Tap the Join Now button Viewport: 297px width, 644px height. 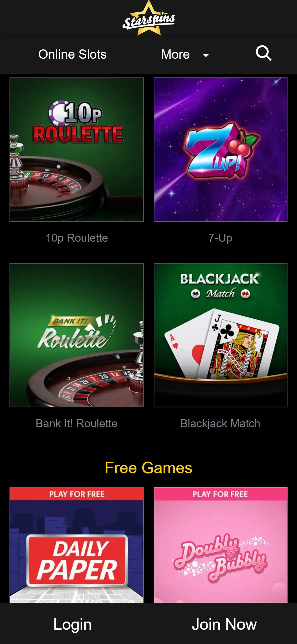224,624
